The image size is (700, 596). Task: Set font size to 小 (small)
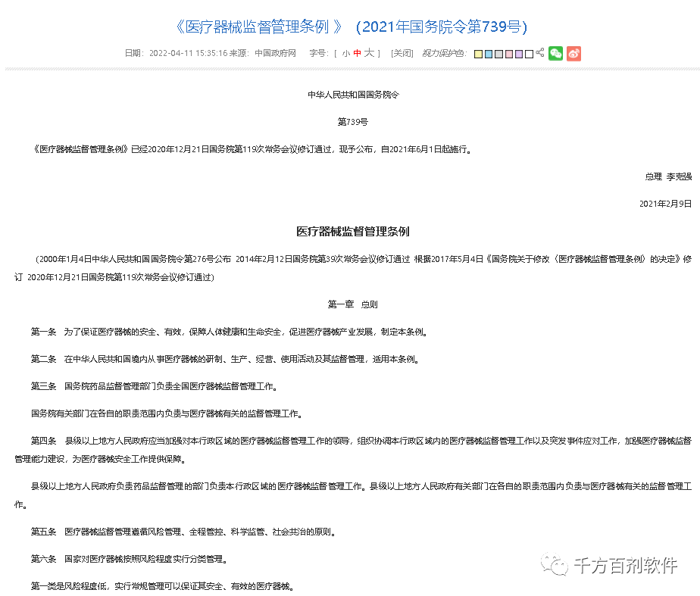click(345, 53)
